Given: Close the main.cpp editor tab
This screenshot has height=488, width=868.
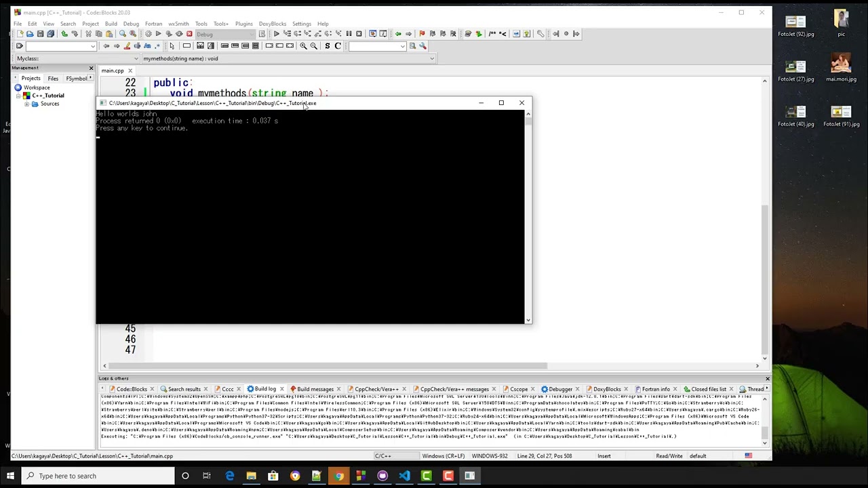Looking at the screenshot, I should coord(130,70).
